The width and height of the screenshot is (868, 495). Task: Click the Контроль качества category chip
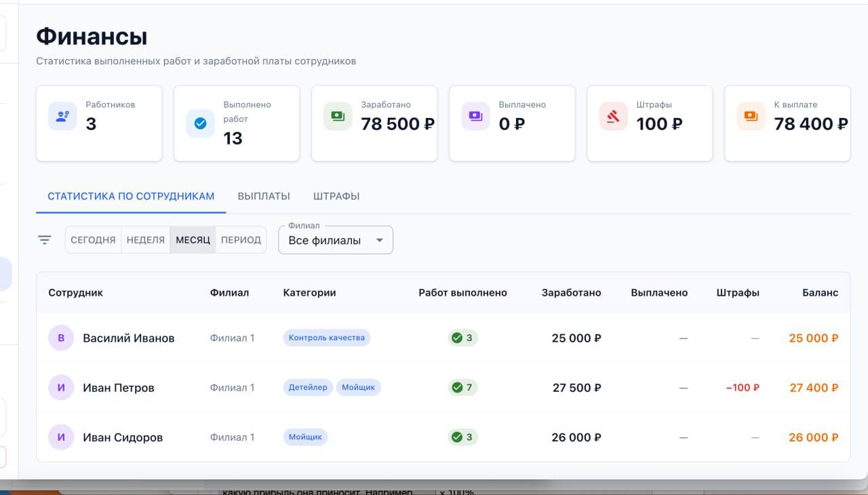point(327,338)
